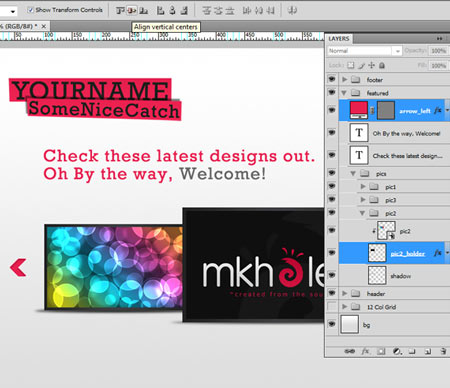Screen dimensions: 450x388
Task: Open the layer style fx menu at panel bottom
Action: pyautogui.click(x=365, y=351)
